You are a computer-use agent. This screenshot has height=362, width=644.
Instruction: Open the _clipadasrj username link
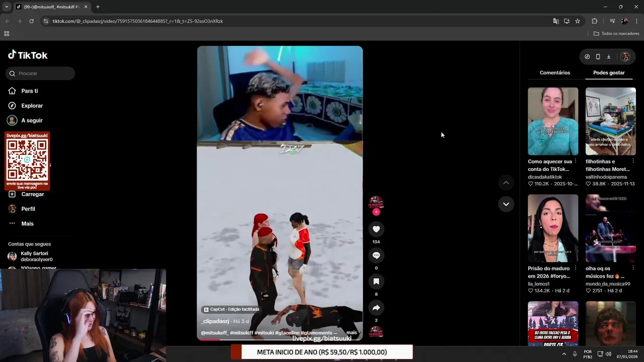215,321
